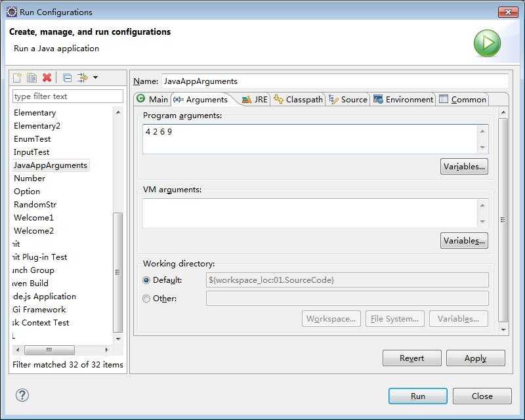Viewport: 525px width, 420px height.
Task: Select the Other working directory option
Action: pos(146,299)
